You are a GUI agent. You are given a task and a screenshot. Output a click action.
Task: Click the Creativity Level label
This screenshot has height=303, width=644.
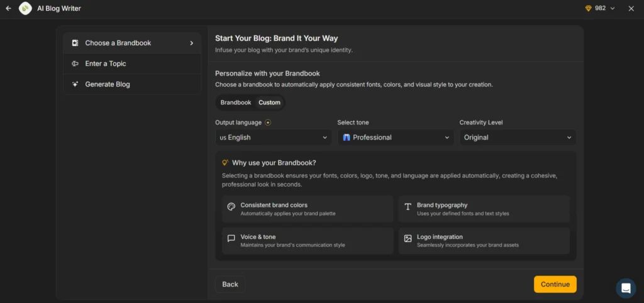[481, 123]
